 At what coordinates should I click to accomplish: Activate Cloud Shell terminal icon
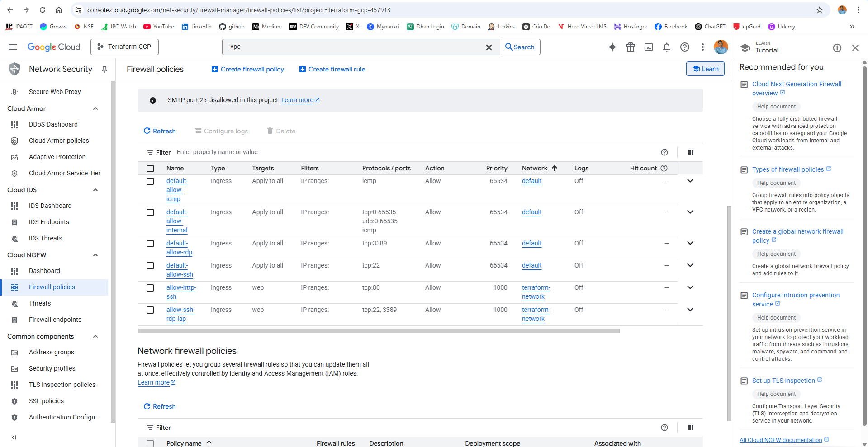pyautogui.click(x=649, y=47)
